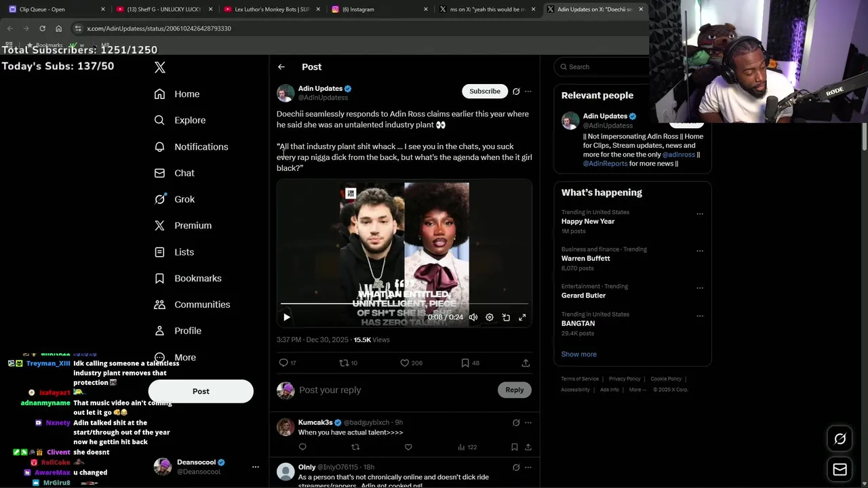Reply to Kumcak3s comment
This screenshot has width=868, height=488.
coord(302,447)
